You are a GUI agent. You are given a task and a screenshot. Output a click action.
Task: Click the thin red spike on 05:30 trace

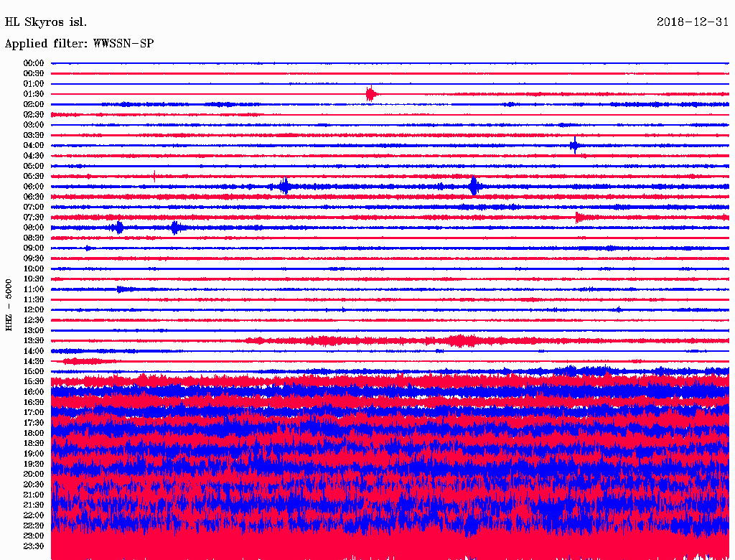[154, 177]
